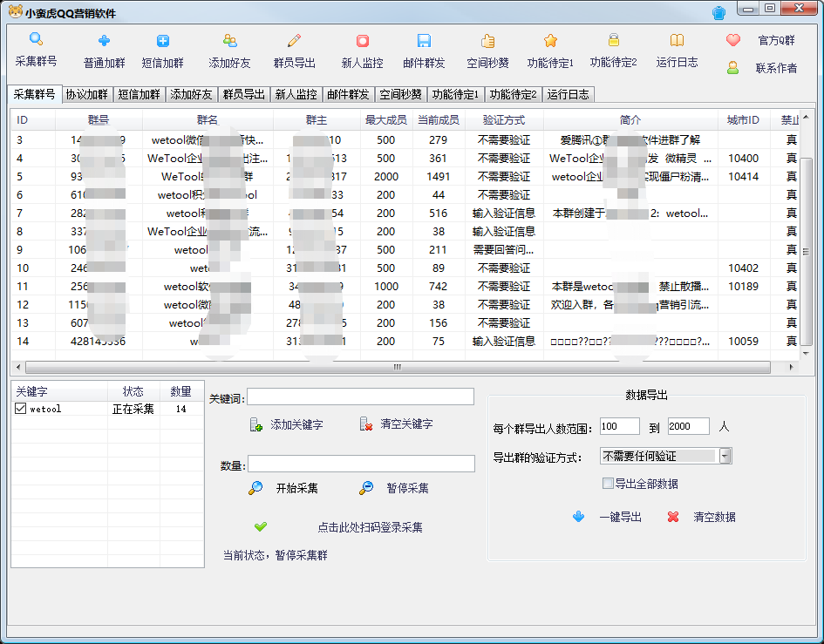Switch to the 功能待定1 tab
The height and width of the screenshot is (644, 824).
[456, 94]
